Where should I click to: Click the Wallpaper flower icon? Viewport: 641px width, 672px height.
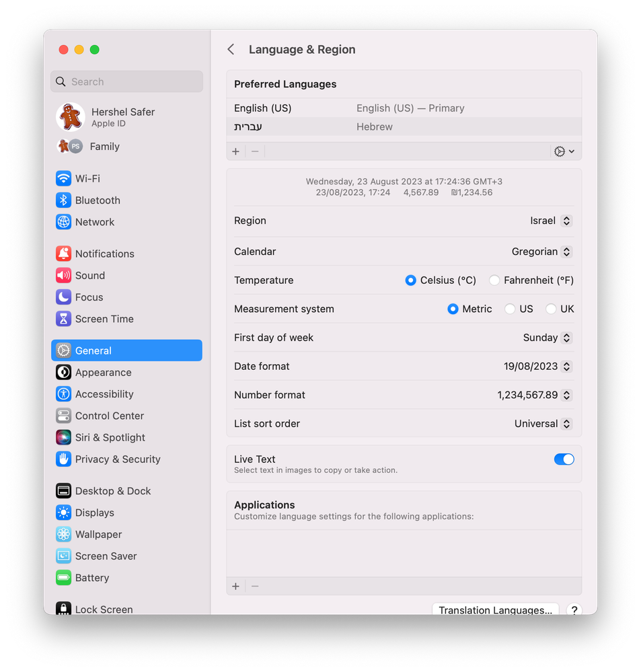(x=63, y=534)
